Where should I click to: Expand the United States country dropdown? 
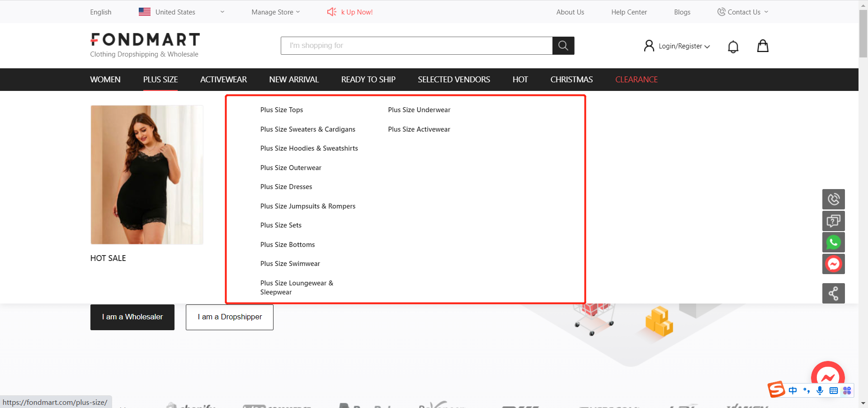click(x=181, y=12)
